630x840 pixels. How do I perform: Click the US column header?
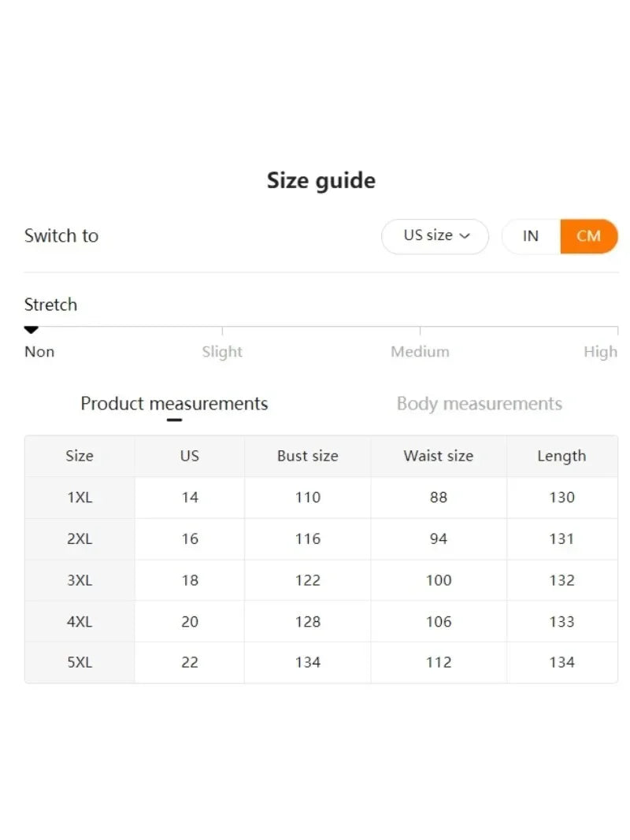[190, 456]
